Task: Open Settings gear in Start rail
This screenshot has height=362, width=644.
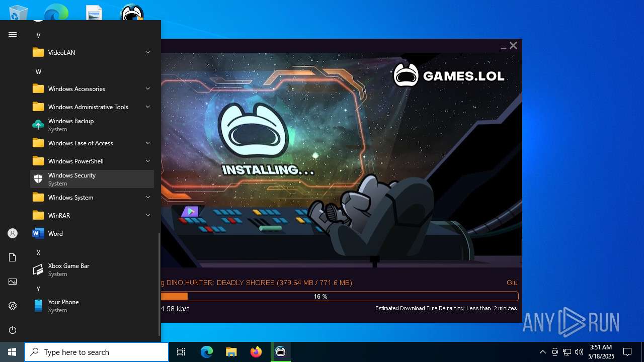Action: pos(13,306)
